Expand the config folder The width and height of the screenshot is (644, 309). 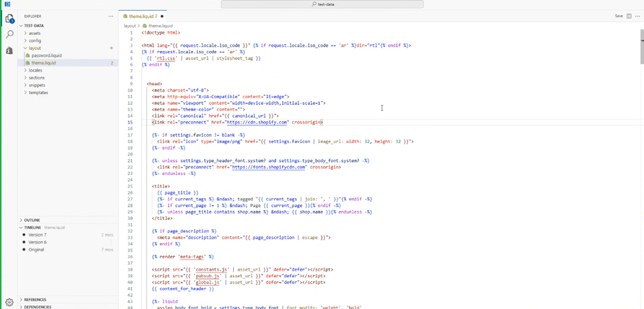click(x=34, y=41)
